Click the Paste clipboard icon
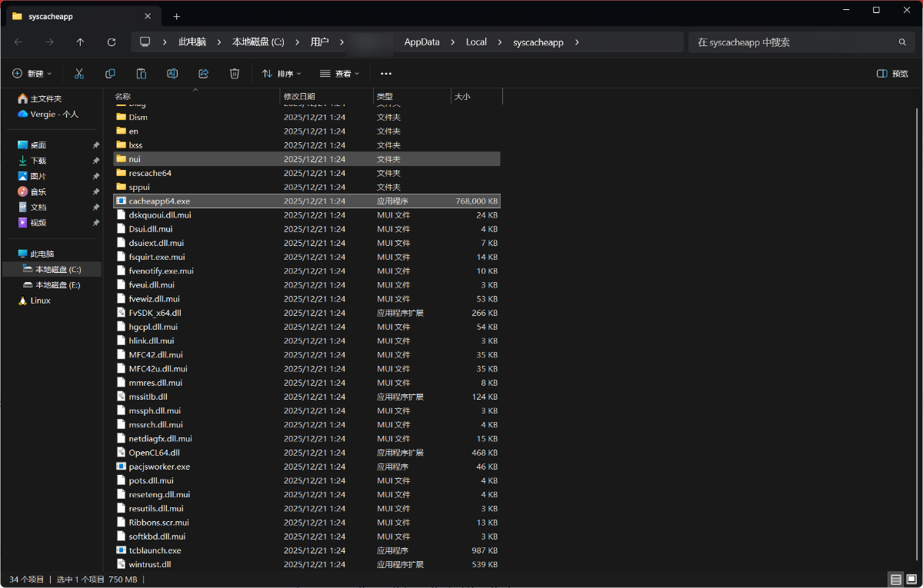 pyautogui.click(x=142, y=74)
